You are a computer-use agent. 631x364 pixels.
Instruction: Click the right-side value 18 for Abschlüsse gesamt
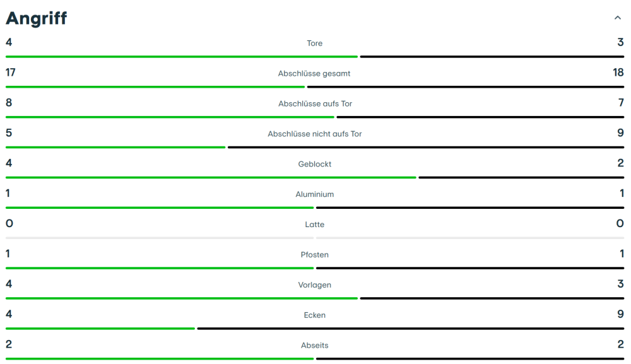tap(618, 73)
